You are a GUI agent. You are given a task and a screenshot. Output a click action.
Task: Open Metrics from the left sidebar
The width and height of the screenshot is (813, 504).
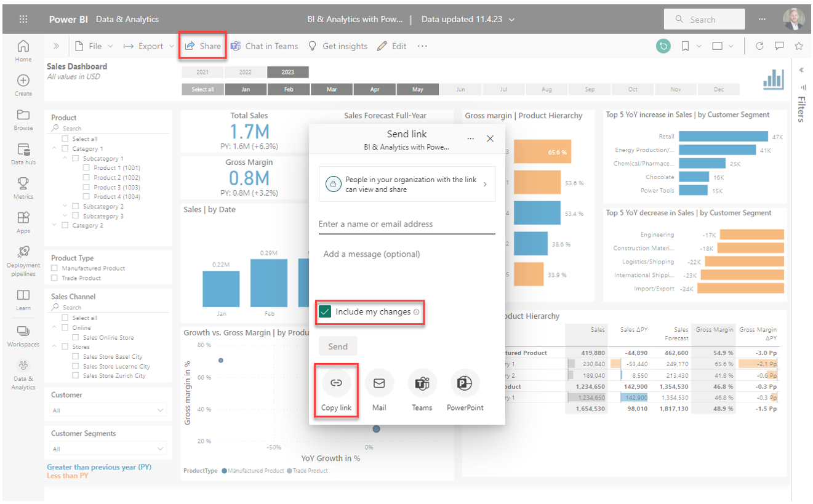(x=23, y=188)
